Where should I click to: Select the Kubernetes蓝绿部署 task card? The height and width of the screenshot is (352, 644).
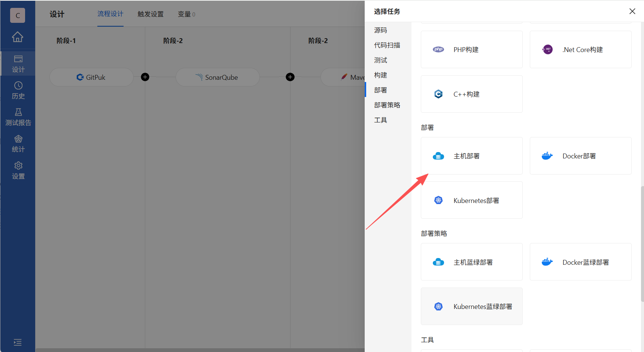(x=472, y=306)
